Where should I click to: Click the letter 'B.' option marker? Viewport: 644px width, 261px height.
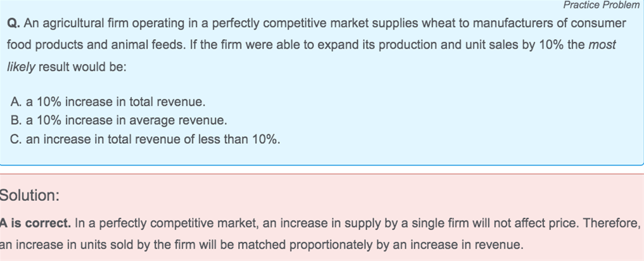click(x=16, y=120)
